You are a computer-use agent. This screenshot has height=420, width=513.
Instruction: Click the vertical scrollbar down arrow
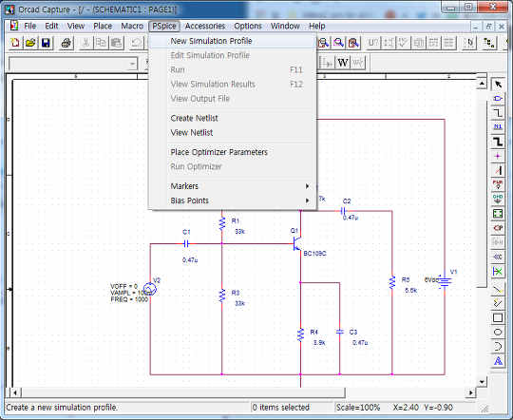[x=482, y=382]
